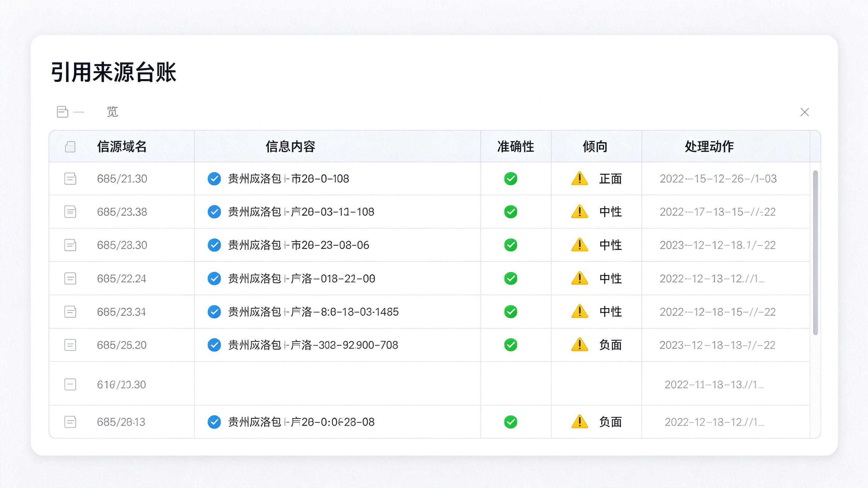
Task: Click timestamp 2022-11-18-13.//1
Action: tap(714, 384)
